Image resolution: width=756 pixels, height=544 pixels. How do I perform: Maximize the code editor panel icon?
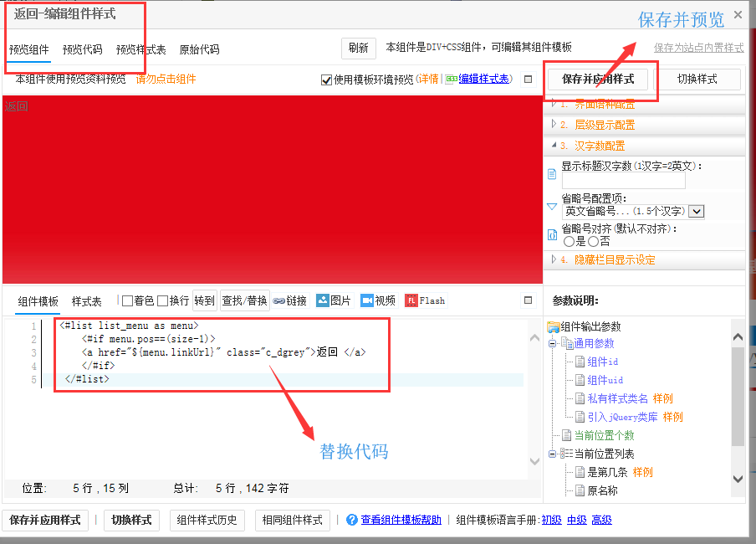click(528, 300)
